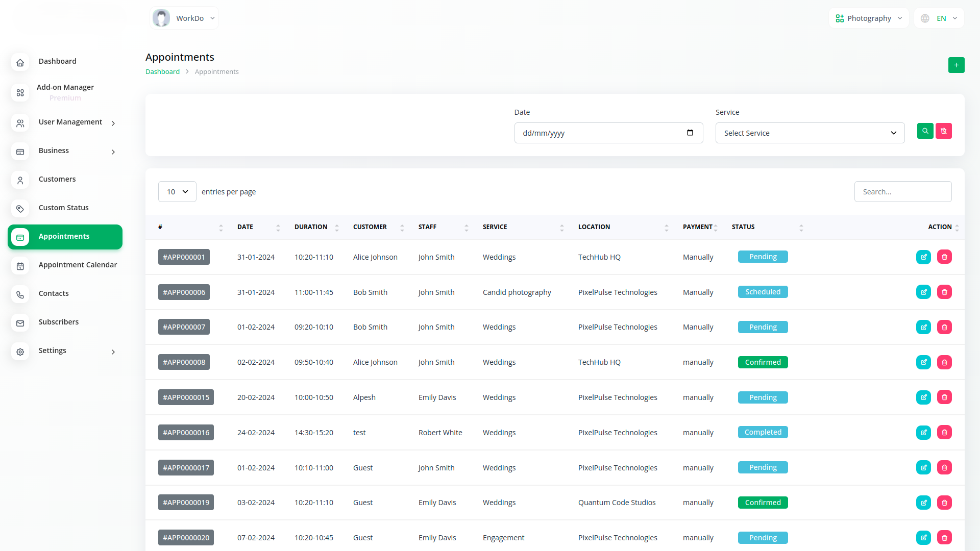Go to Custom Status page
Image resolution: width=980 pixels, height=551 pixels.
pyautogui.click(x=63, y=208)
